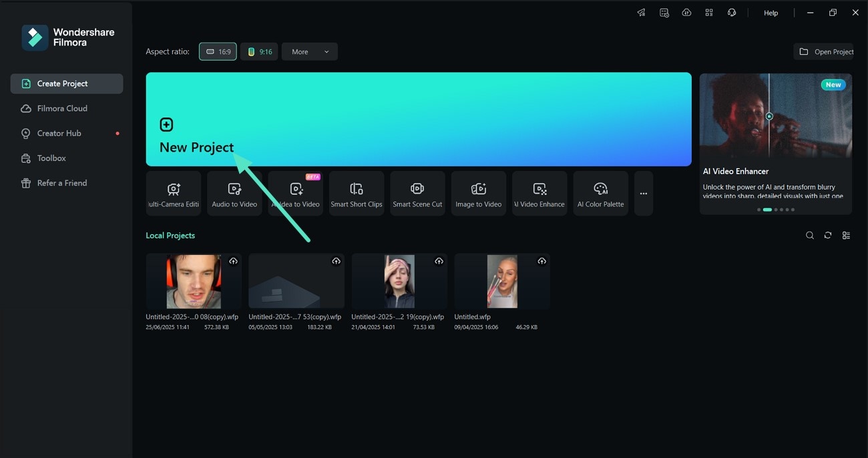The image size is (868, 458).
Task: Open the customer support headset icon
Action: point(732,13)
